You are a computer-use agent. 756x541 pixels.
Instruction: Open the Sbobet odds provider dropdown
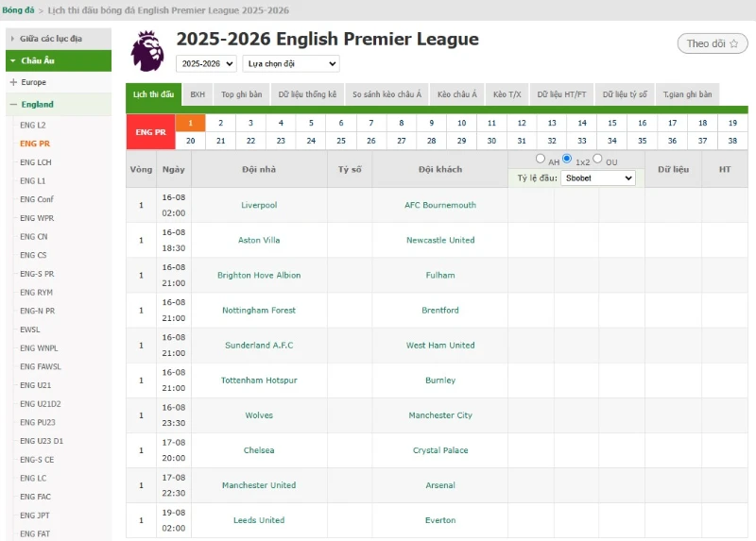pos(598,178)
